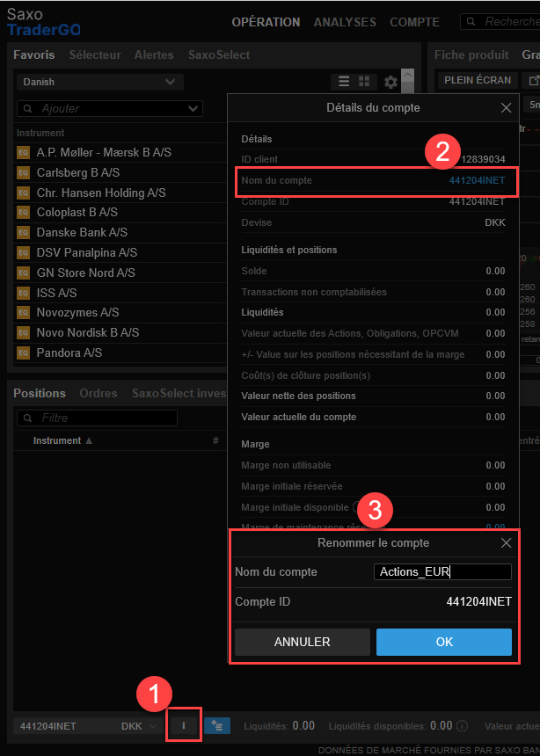Click the Recherche search box
The height and width of the screenshot is (756, 540).
click(x=500, y=22)
